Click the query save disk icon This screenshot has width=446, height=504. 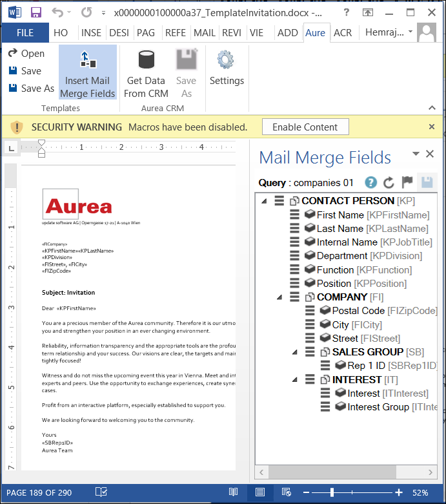[x=427, y=182]
